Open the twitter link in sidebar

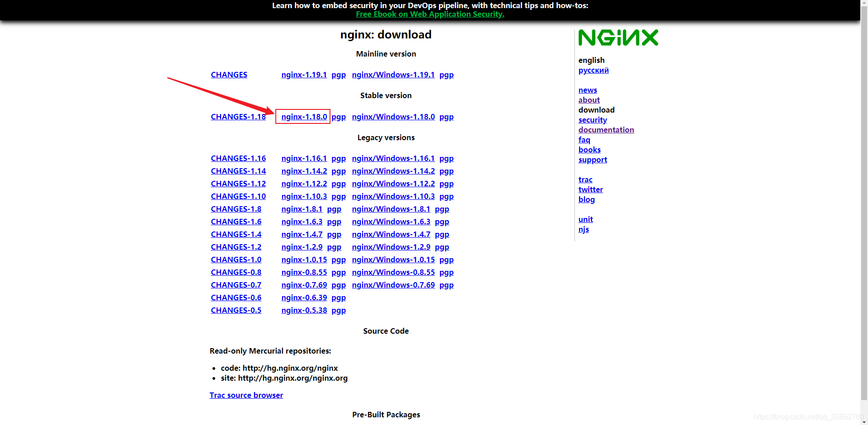point(590,189)
